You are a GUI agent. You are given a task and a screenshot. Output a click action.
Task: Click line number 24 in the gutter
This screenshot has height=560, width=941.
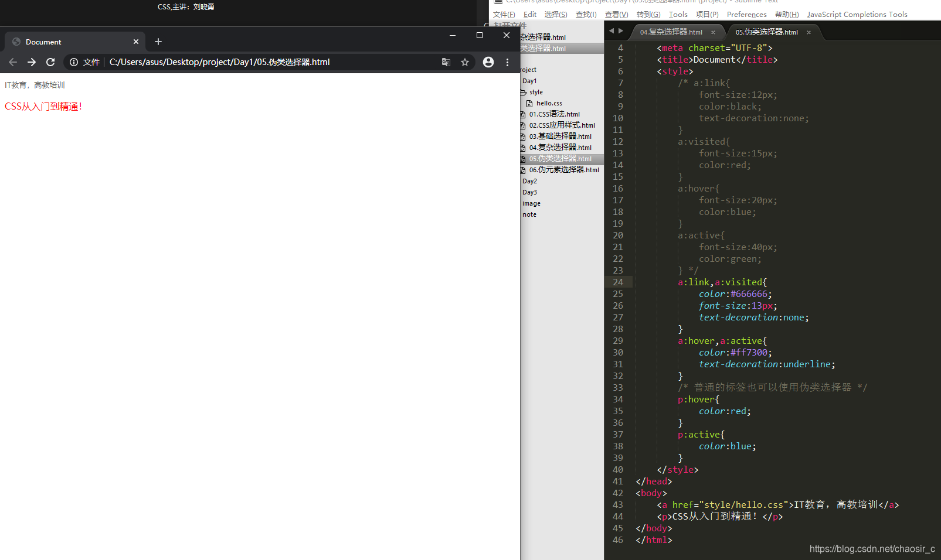pyautogui.click(x=618, y=282)
